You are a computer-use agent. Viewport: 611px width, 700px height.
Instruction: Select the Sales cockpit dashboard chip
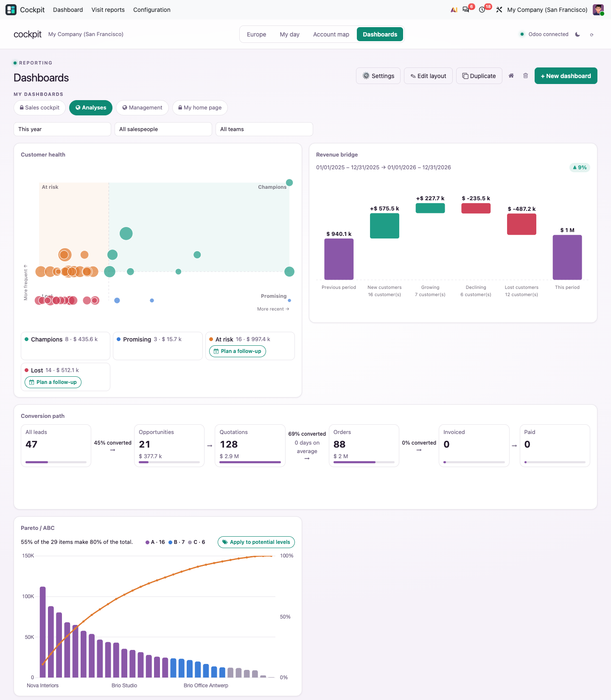pyautogui.click(x=40, y=108)
